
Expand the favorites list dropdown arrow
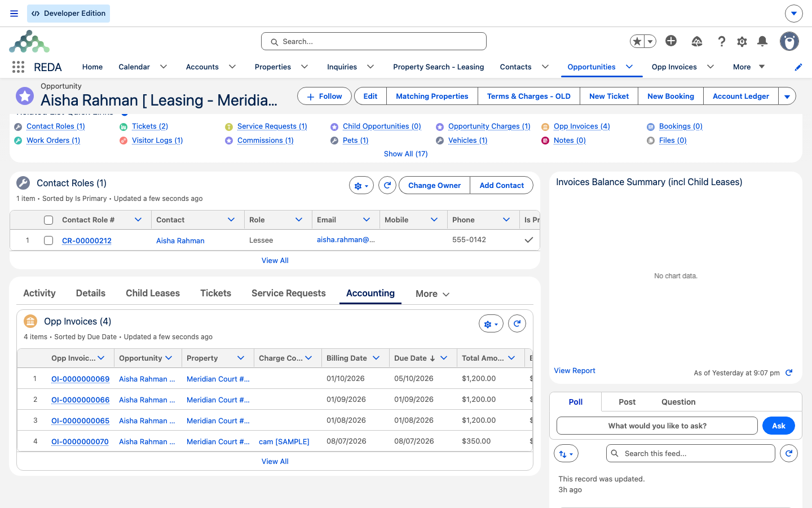pyautogui.click(x=650, y=41)
